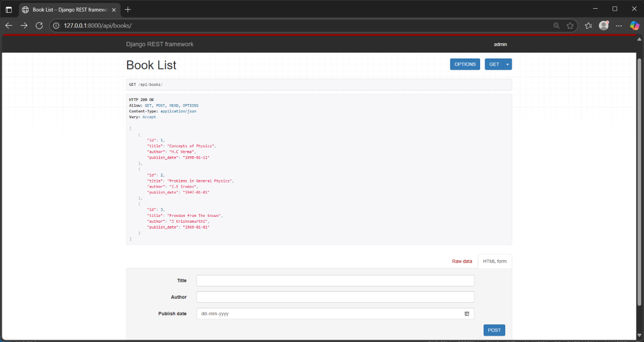Screen dimensions: 644x342
Task: Open the browser profile avatar
Action: coord(604,25)
